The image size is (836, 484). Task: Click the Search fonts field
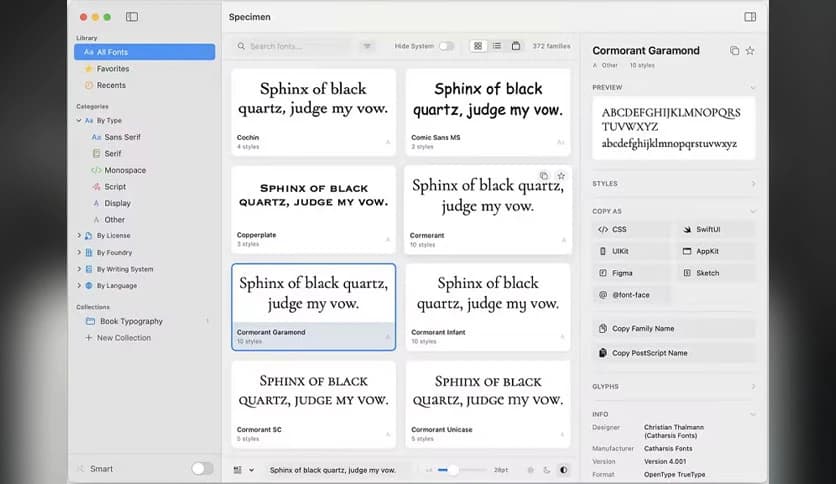point(295,46)
